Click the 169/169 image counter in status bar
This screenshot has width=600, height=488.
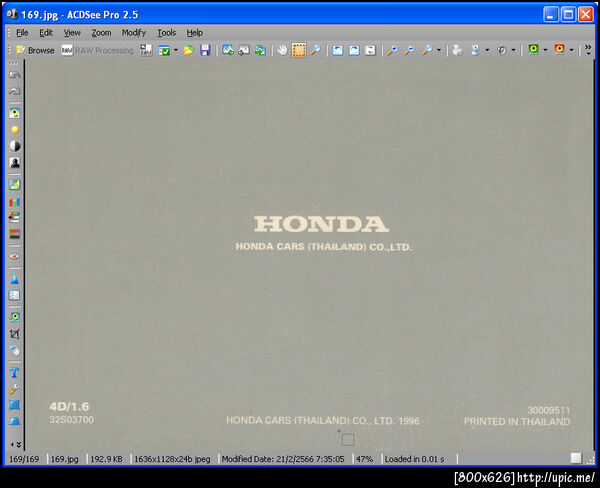coord(24,459)
